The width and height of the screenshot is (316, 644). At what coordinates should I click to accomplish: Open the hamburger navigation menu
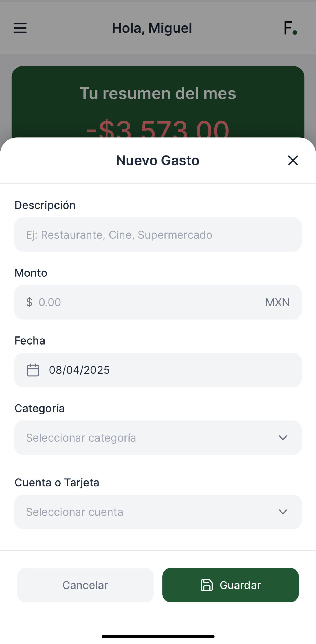click(x=20, y=28)
